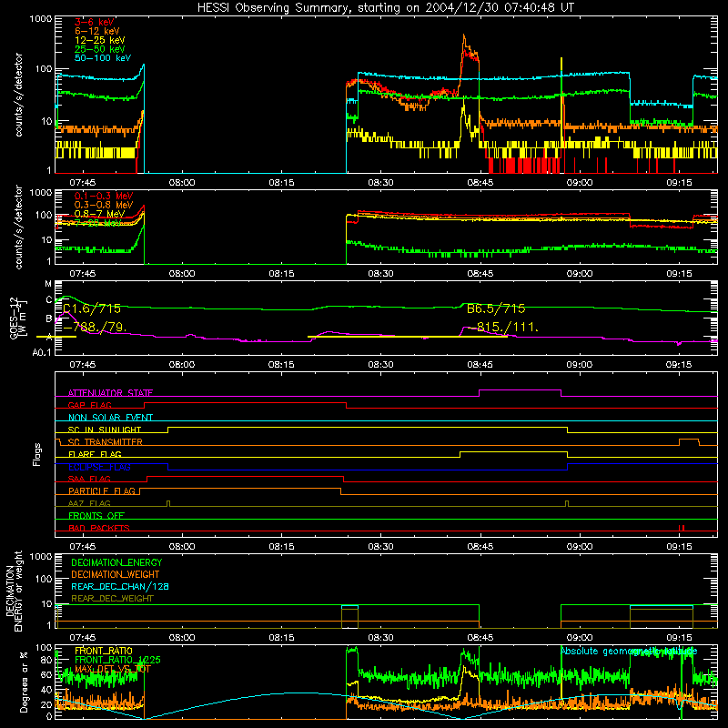Click the yellow FRONT_RATIO legend label
This screenshot has height=728, width=728.
point(104,651)
